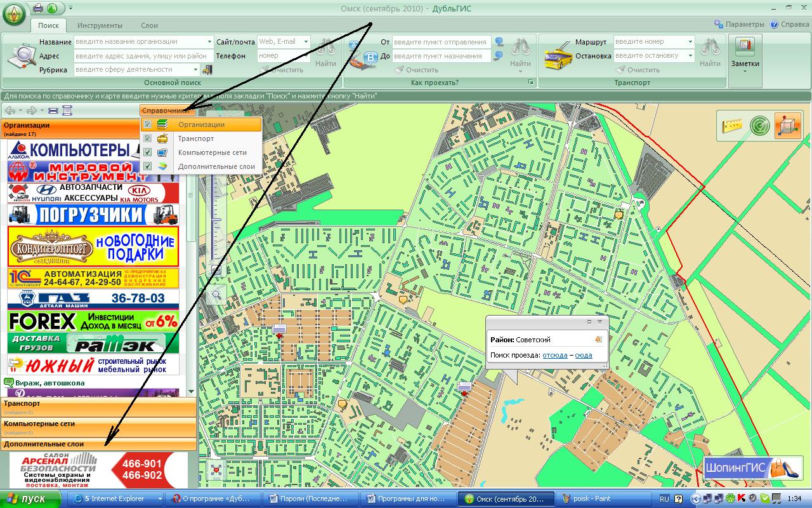Open the Сайт/почта field dropdown arrow
The height and width of the screenshot is (508, 812).
coord(306,42)
